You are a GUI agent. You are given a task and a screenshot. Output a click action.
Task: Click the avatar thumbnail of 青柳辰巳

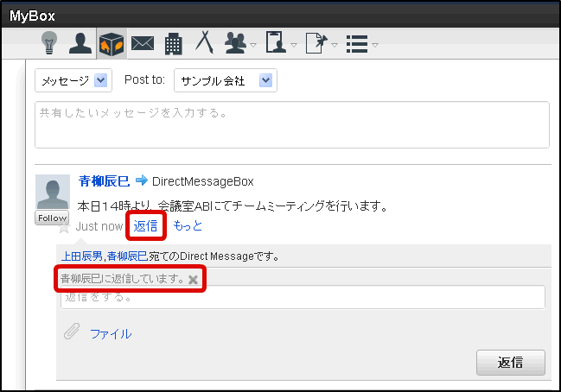tap(53, 192)
